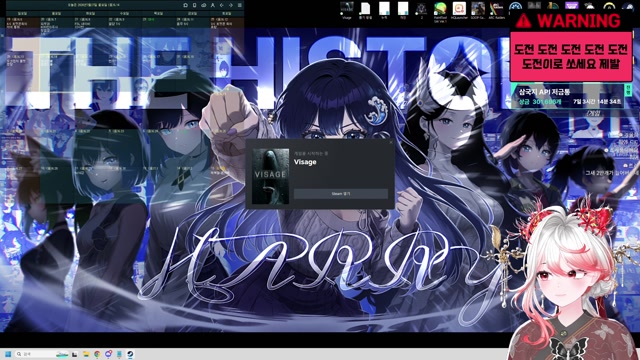Open the calendar widget hamburger menu
This screenshot has height=360, width=640.
pos(240,5)
